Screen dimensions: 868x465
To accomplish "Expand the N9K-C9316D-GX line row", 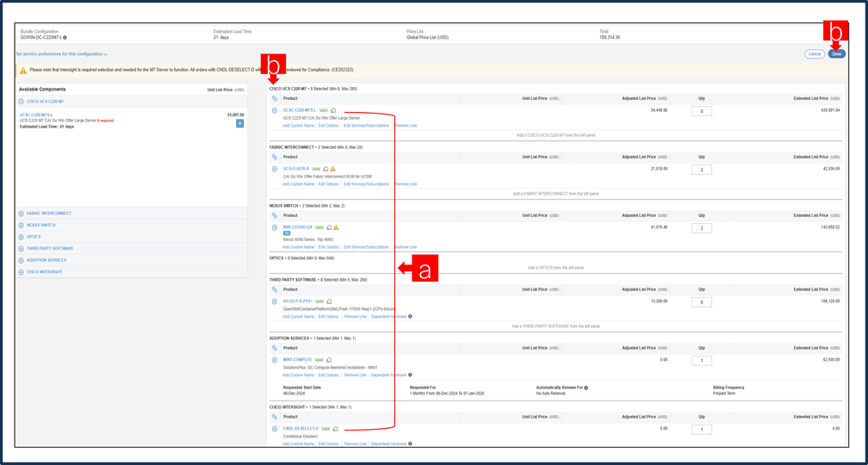I will coord(275,227).
